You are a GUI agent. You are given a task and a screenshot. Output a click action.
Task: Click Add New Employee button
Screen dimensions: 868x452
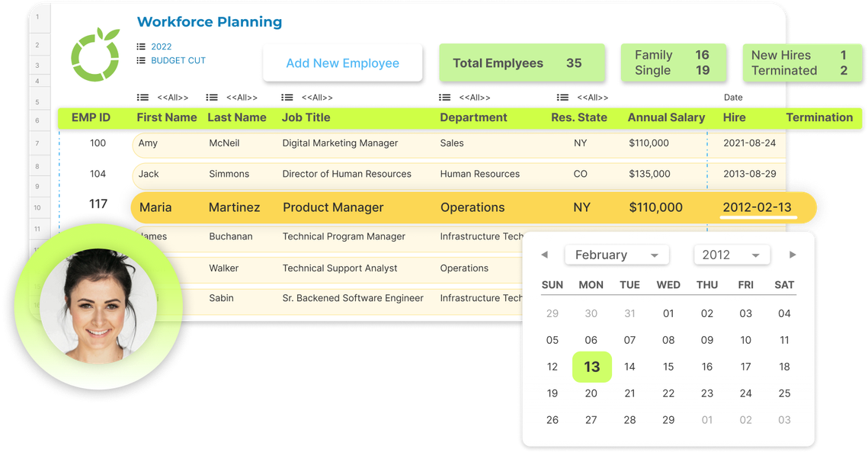pos(343,63)
